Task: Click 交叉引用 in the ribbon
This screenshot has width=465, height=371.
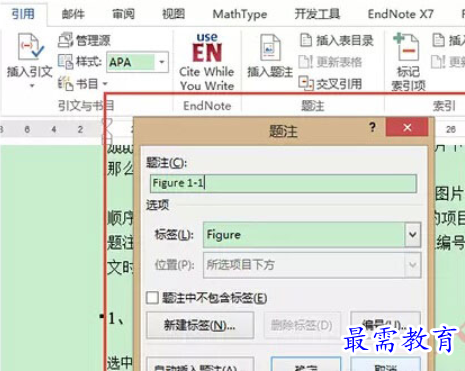Action: tap(330, 83)
